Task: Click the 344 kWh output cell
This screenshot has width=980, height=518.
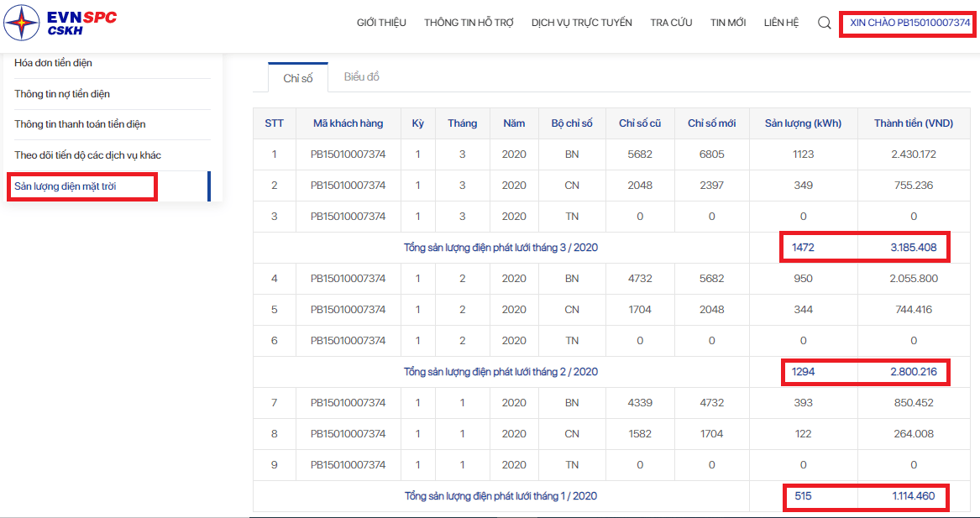Action: pos(803,309)
